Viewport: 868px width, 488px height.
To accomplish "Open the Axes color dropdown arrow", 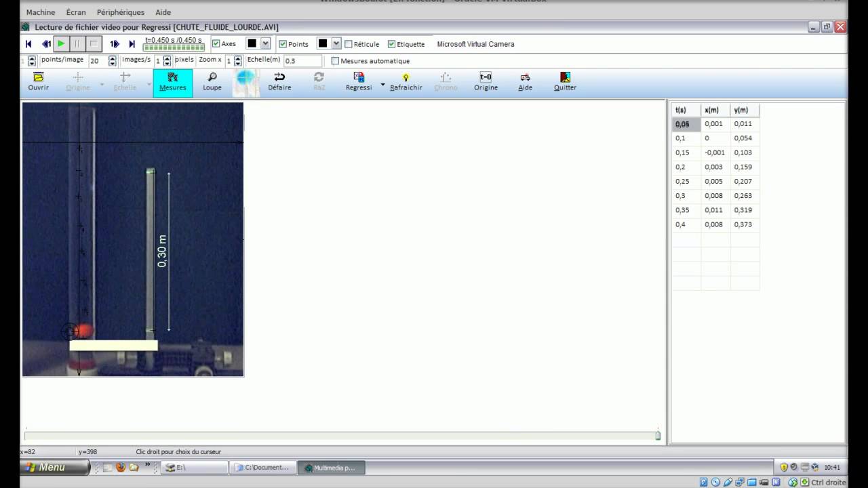I will [265, 44].
